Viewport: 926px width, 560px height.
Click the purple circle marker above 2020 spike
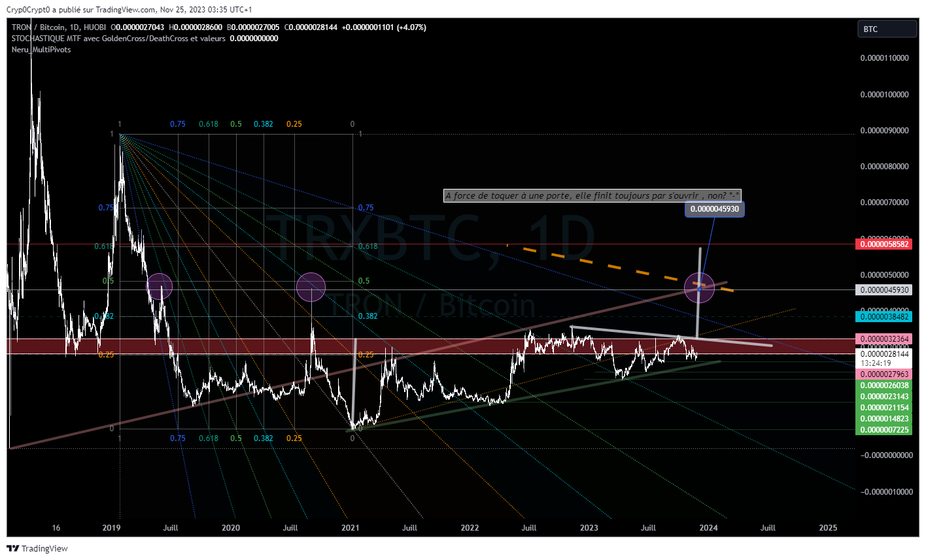click(x=311, y=287)
